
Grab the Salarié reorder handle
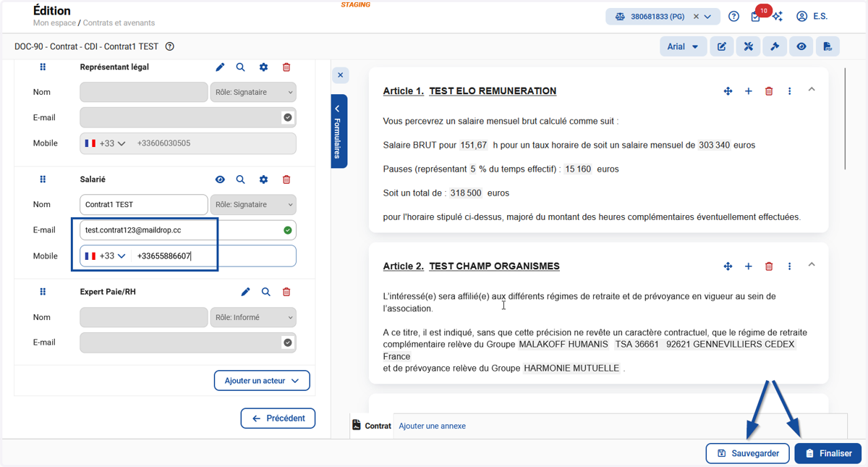[43, 179]
